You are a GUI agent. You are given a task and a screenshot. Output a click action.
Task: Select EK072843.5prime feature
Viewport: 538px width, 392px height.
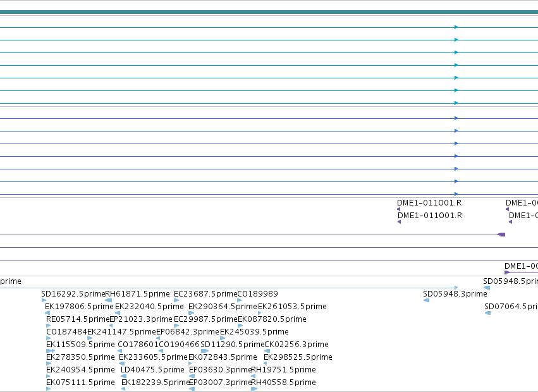(223, 357)
